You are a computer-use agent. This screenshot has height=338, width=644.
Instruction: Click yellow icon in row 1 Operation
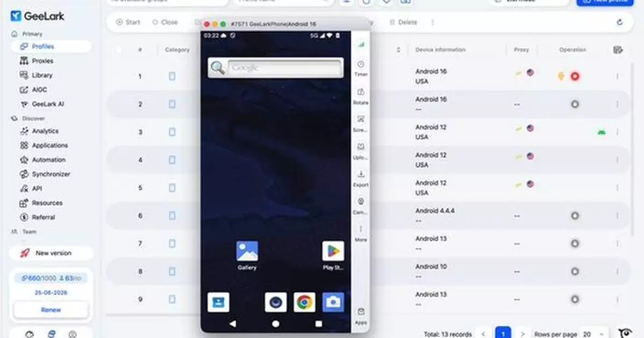click(561, 76)
